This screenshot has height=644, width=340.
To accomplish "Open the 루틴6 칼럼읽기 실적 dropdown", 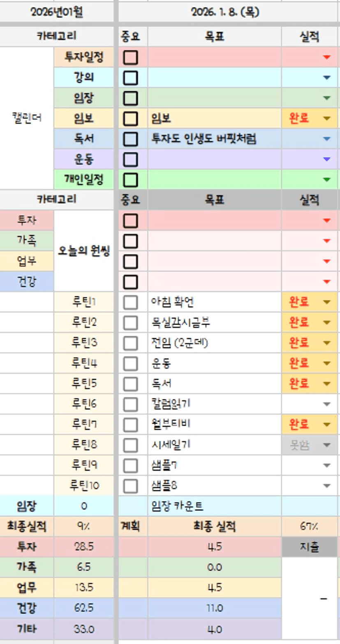I will pyautogui.click(x=327, y=404).
